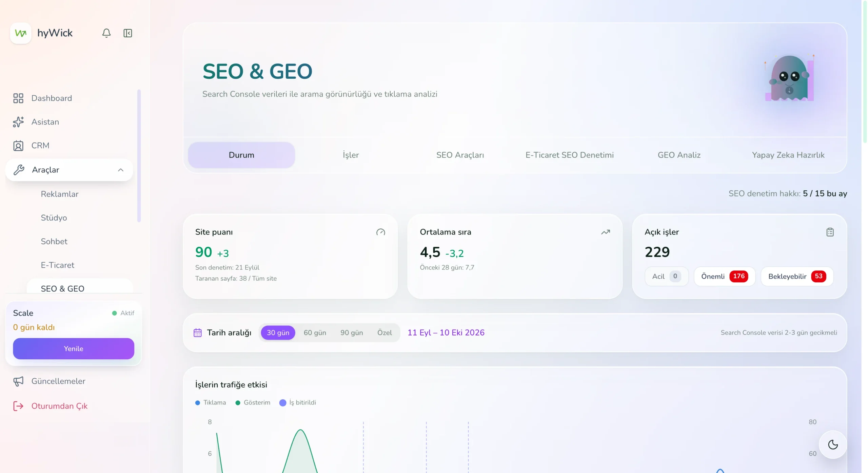Open E-Ticaret in sidebar
The image size is (868, 473).
(x=58, y=265)
